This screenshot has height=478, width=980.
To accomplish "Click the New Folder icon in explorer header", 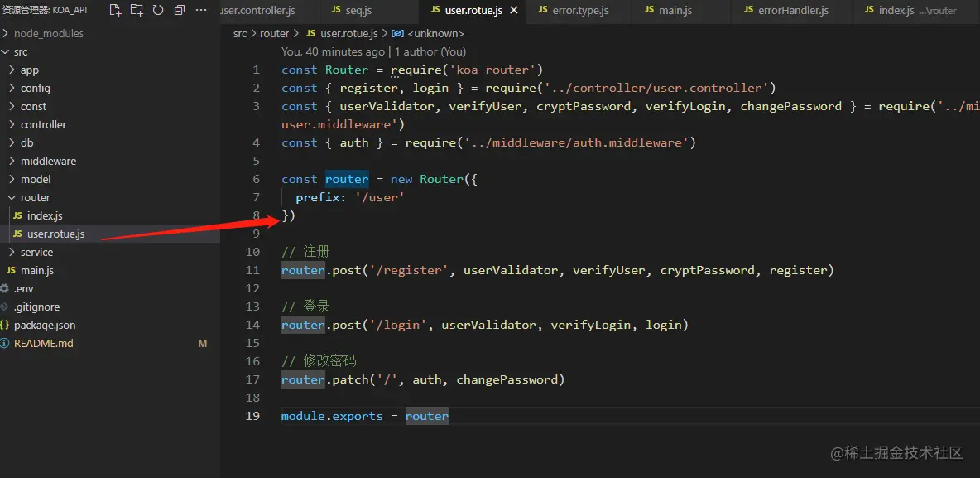I will tap(137, 10).
